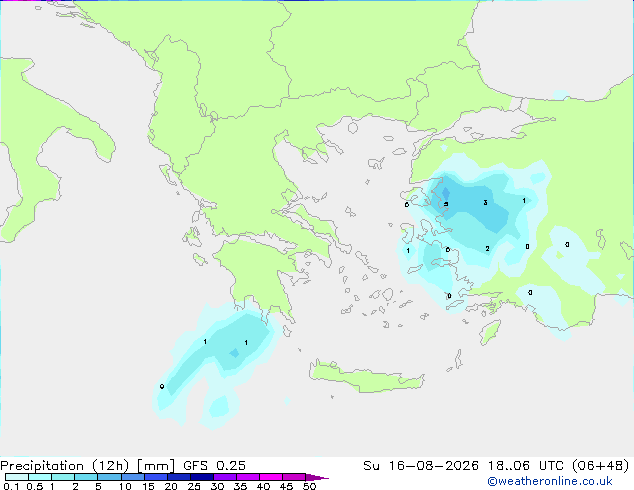Click the 35–40 mm violet legend swatch
Image resolution: width=634 pixels, height=490 pixels.
(247, 477)
